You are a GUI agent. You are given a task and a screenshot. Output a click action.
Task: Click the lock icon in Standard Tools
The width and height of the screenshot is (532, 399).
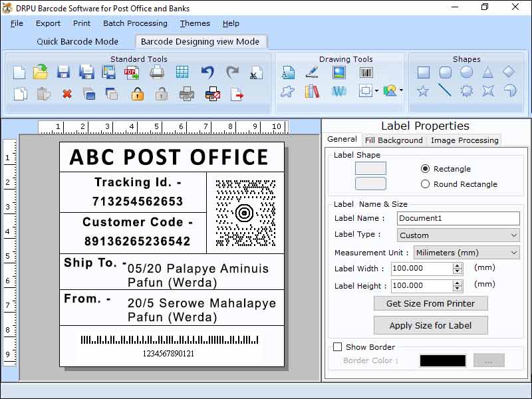tap(138, 93)
